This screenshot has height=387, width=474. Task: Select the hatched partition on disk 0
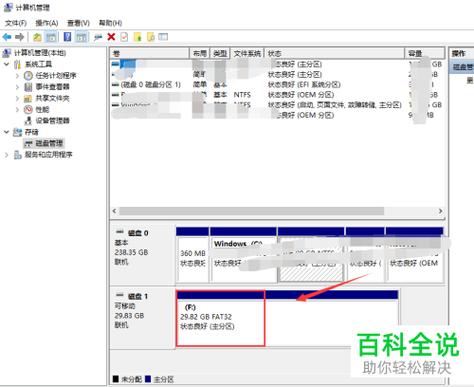[x=311, y=255]
